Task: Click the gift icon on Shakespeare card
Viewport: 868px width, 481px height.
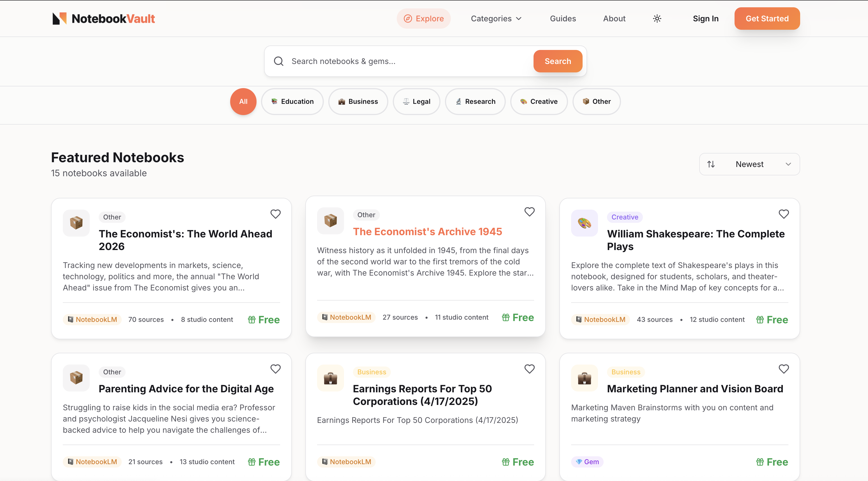Action: [x=759, y=319]
